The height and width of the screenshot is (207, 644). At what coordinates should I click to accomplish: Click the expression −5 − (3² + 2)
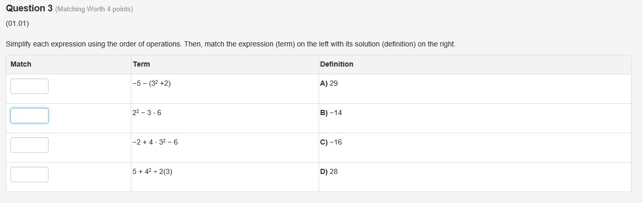[x=152, y=83]
